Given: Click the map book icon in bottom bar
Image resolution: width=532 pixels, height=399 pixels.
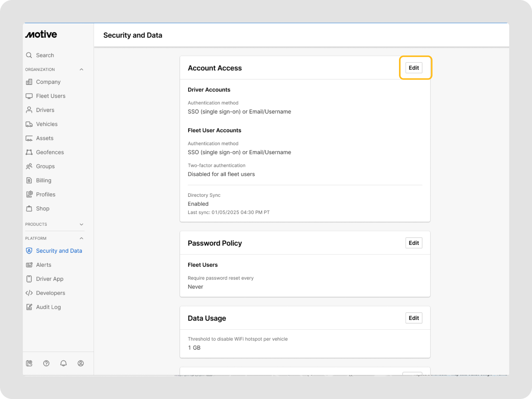Looking at the screenshot, I should (x=29, y=363).
